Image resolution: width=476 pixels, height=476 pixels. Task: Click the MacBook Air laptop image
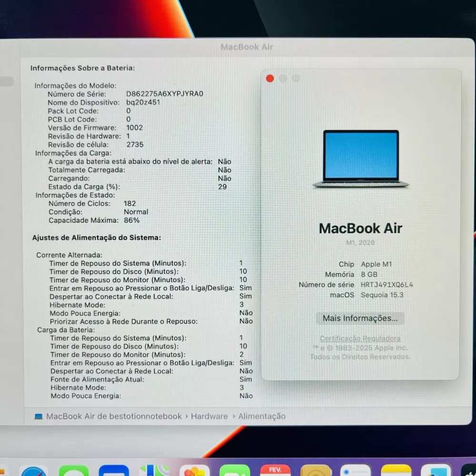tap(361, 159)
